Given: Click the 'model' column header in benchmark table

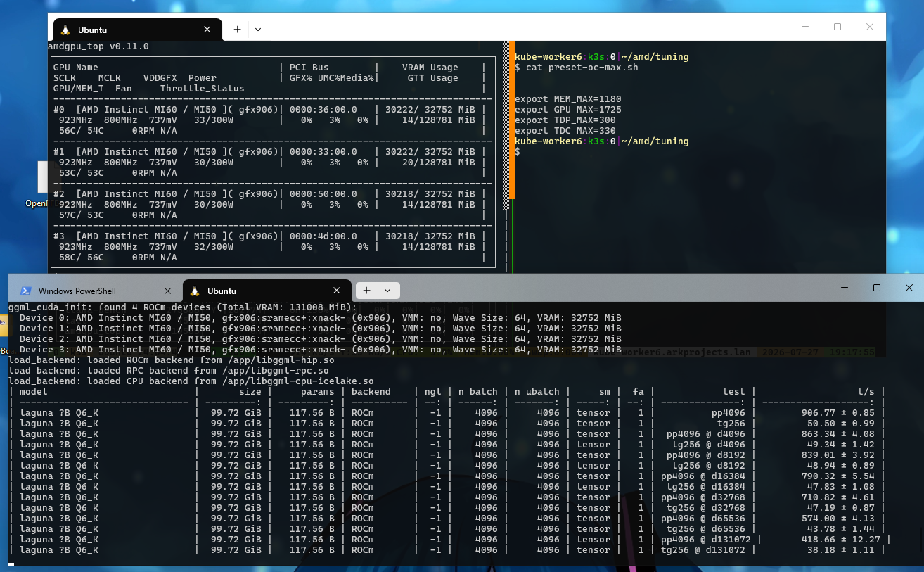Looking at the screenshot, I should pyautogui.click(x=34, y=392).
